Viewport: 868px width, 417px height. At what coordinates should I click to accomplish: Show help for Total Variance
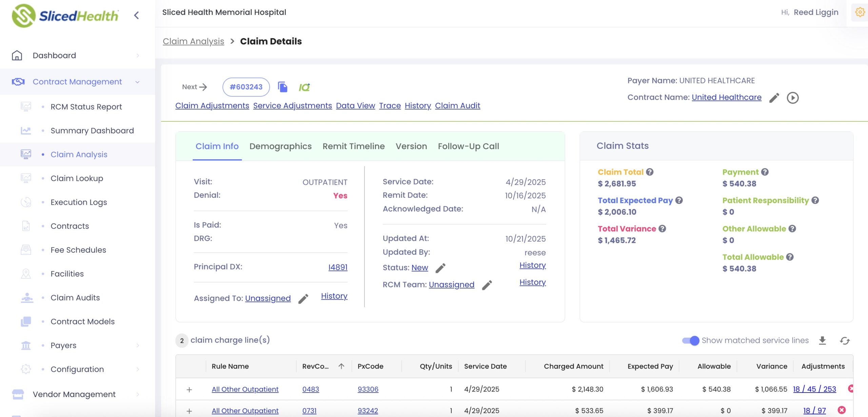click(x=662, y=229)
